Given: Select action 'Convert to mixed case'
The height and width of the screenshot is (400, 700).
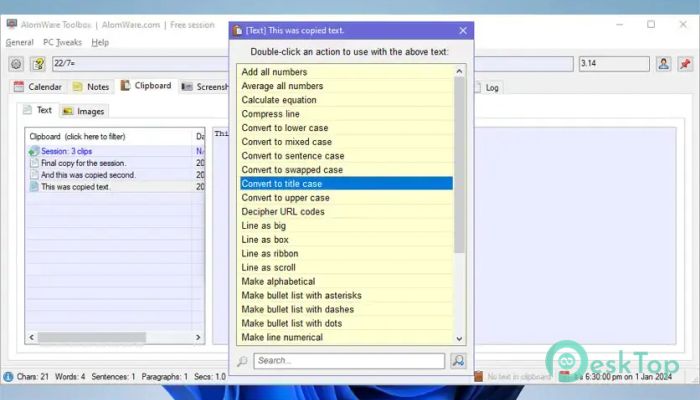Looking at the screenshot, I should pyautogui.click(x=346, y=142).
